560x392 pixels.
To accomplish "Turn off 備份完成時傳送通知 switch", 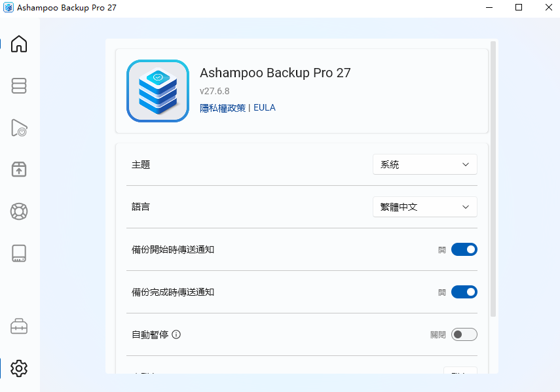I will pos(464,292).
